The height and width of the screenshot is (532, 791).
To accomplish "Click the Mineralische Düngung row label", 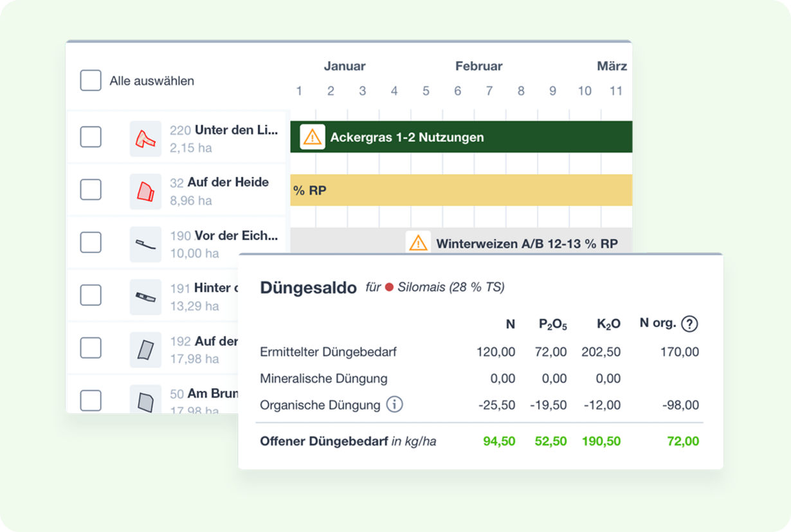I will [323, 378].
